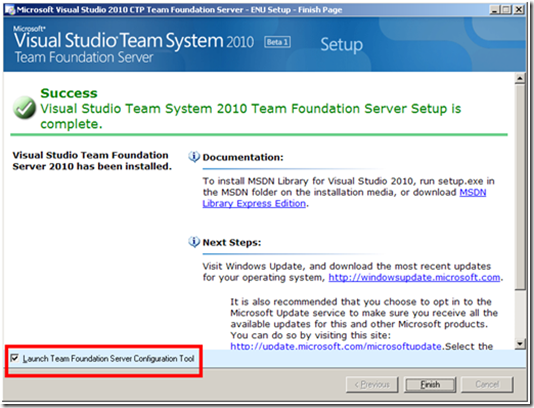Click the grayed-out Previous button
This screenshot has width=534, height=408.
372,385
